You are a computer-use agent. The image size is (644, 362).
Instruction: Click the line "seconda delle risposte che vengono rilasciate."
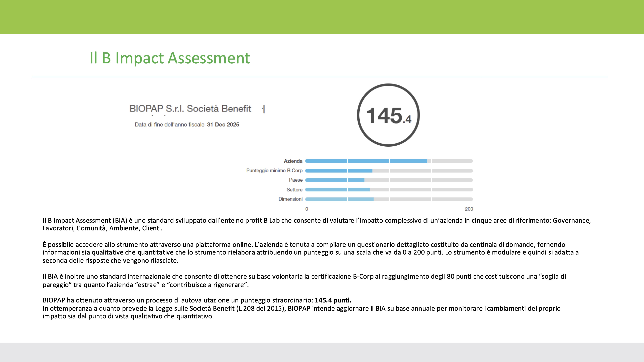coord(110,261)
